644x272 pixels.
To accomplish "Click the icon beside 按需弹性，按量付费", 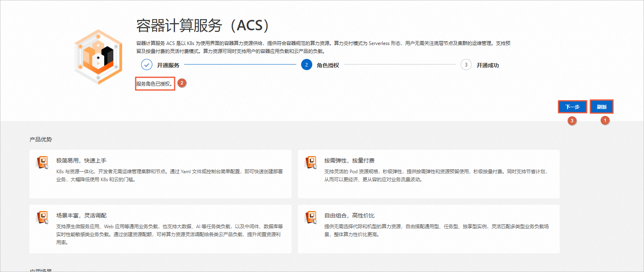I will [311, 162].
